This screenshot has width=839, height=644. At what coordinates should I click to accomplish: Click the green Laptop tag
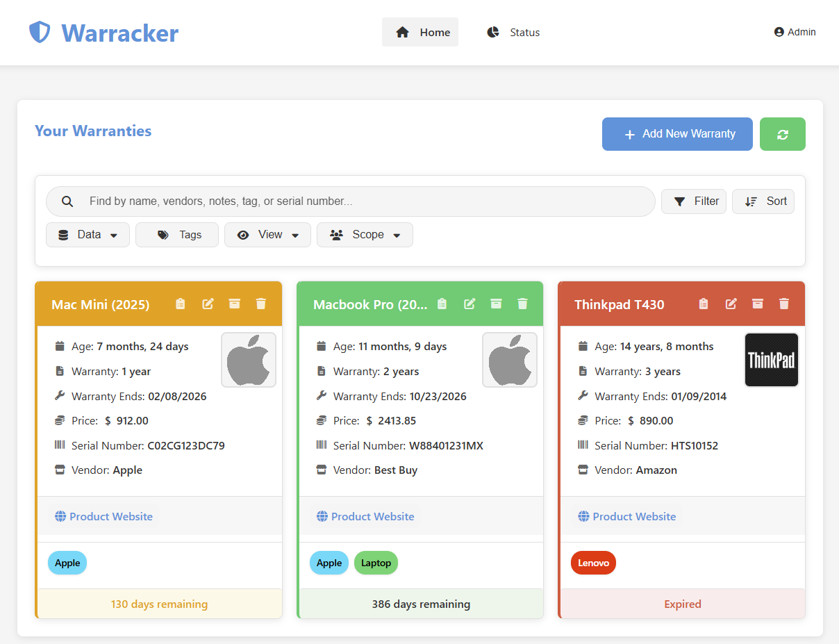click(x=376, y=563)
